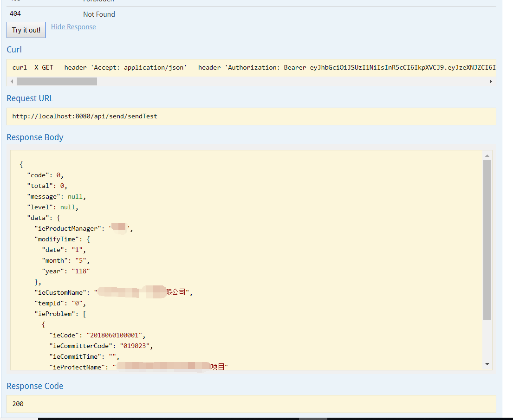Click the ieCode value 2018060100001

click(x=116, y=335)
